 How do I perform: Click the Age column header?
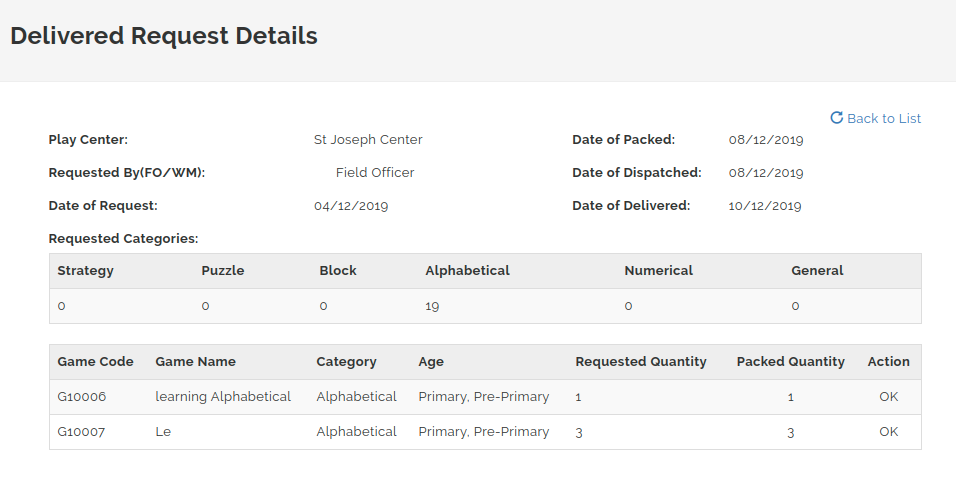coord(431,362)
